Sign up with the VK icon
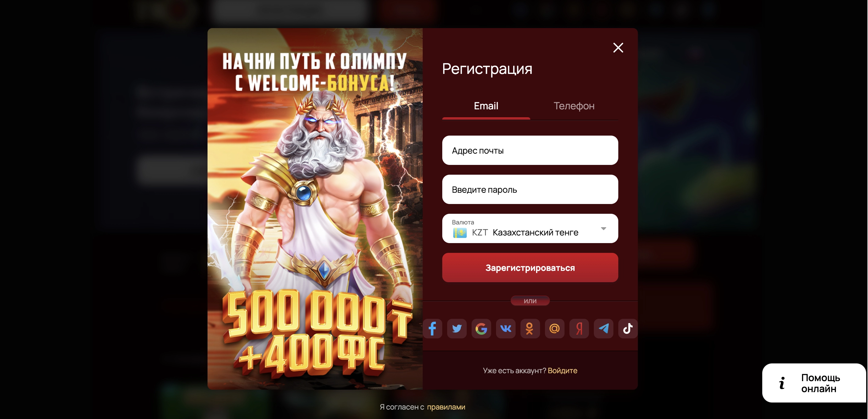 point(506,328)
